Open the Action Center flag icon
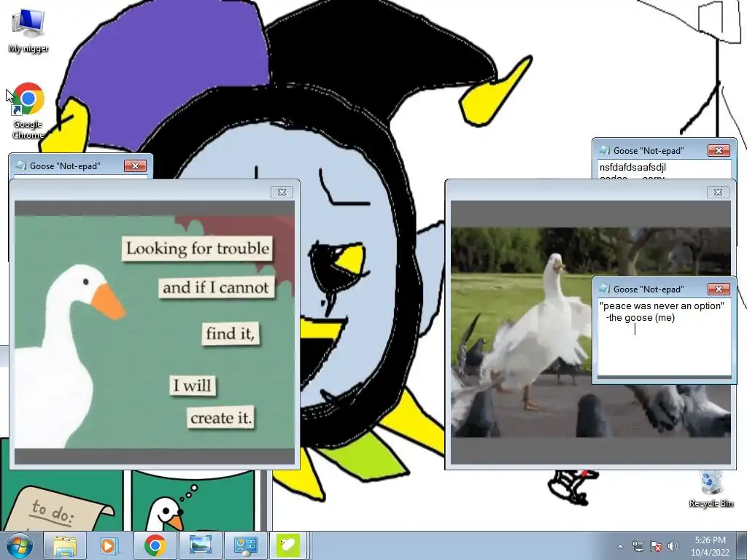The width and height of the screenshot is (747, 560). [x=656, y=546]
